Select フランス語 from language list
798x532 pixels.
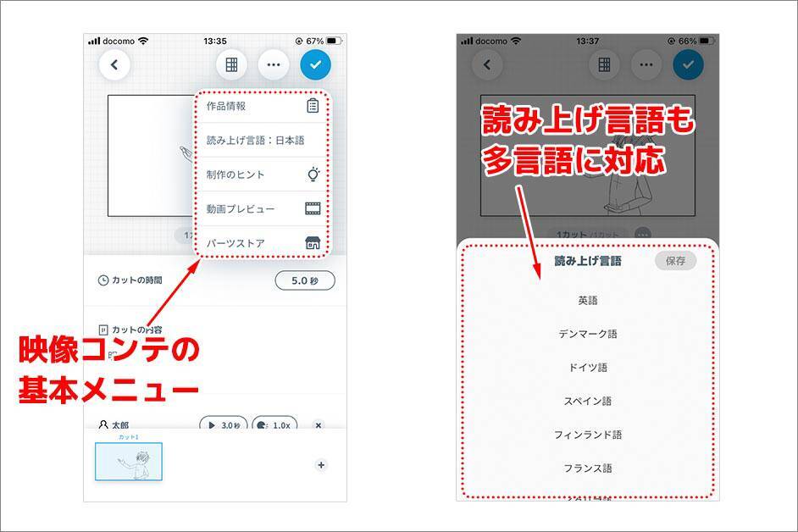click(588, 468)
